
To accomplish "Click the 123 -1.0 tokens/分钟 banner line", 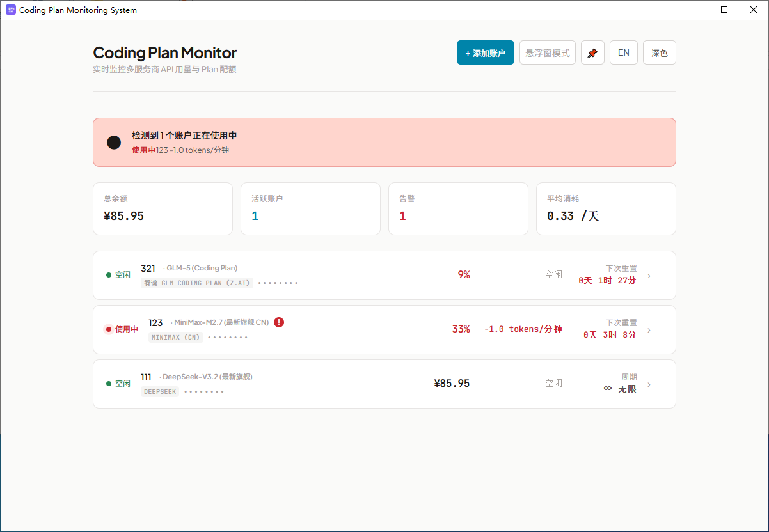I will [x=193, y=150].
